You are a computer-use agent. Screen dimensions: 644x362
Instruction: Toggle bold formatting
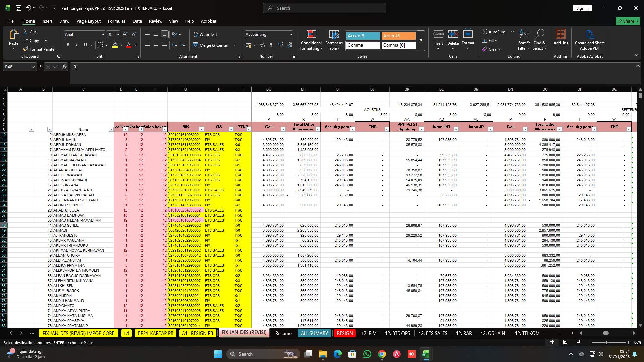pos(68,45)
